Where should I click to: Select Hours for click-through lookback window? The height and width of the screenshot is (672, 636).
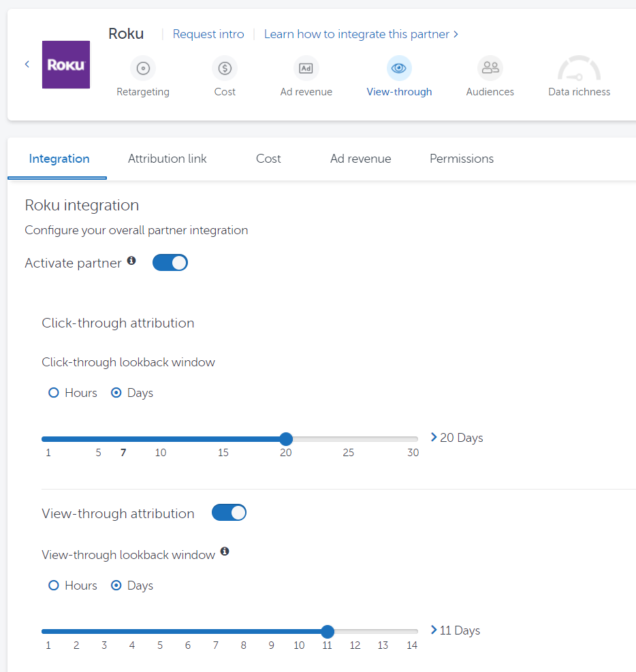(54, 393)
